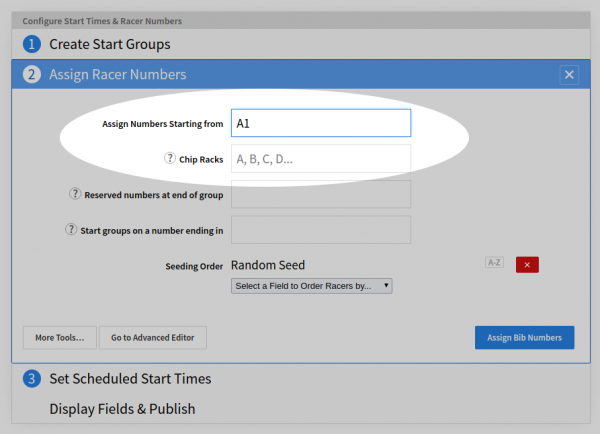Open help for Reserved numbers at end of group

(74, 194)
